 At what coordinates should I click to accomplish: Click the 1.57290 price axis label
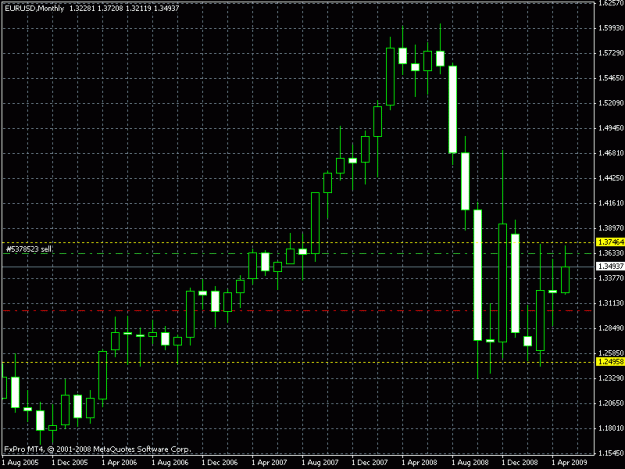pos(611,53)
